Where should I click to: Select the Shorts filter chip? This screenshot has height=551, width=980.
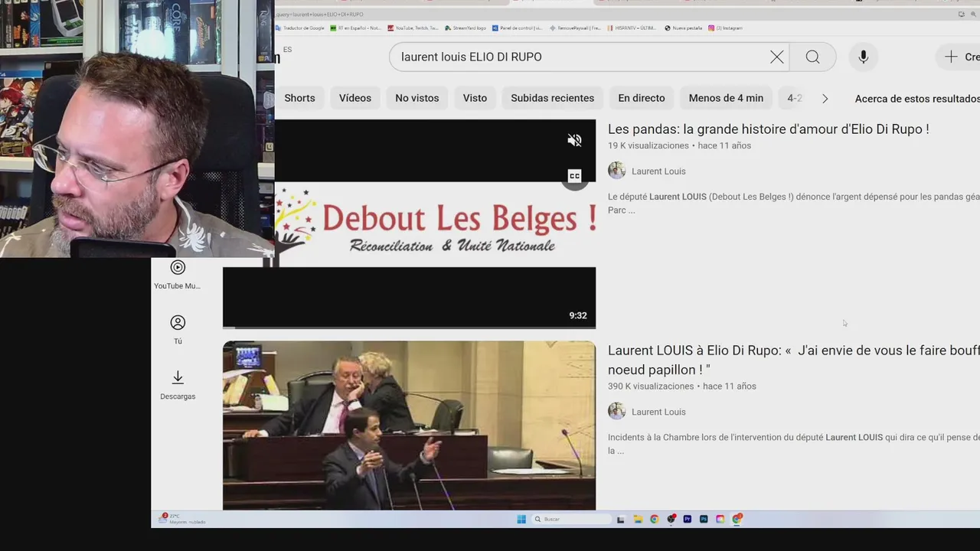click(299, 98)
